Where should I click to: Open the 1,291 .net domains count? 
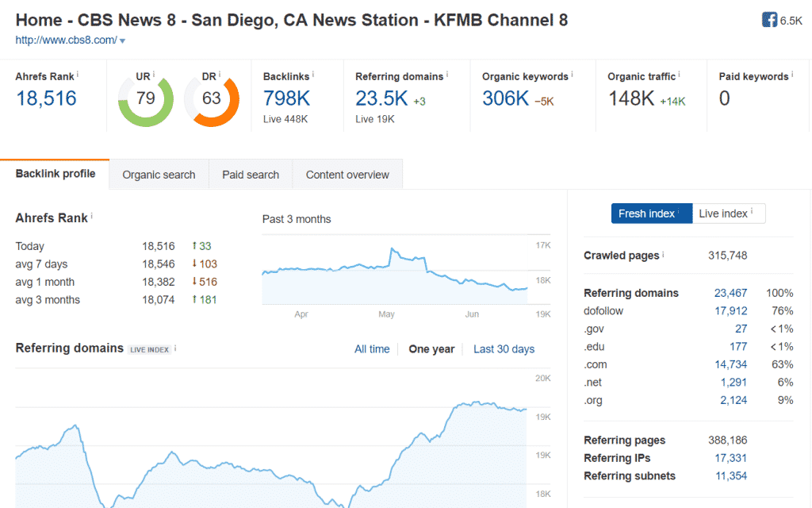pos(733,383)
